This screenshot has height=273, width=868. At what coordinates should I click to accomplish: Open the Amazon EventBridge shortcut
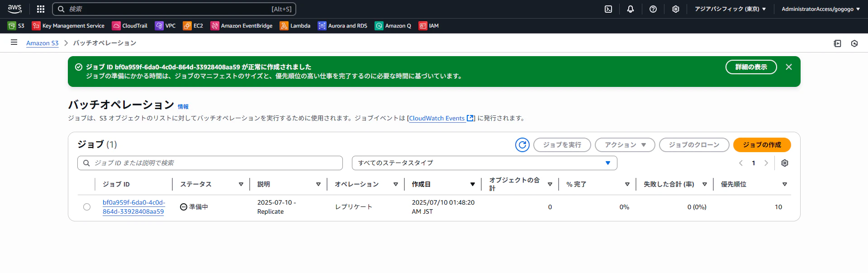point(242,26)
